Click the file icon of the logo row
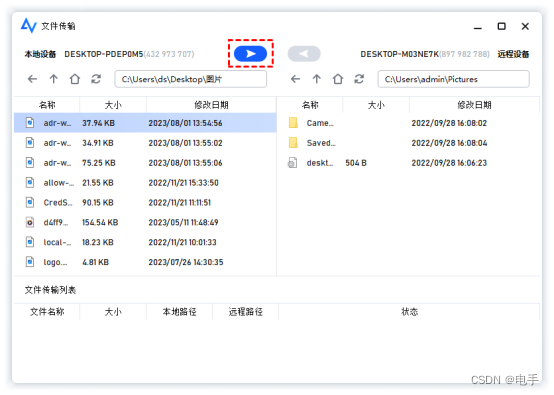The image size is (554, 395). (x=30, y=262)
